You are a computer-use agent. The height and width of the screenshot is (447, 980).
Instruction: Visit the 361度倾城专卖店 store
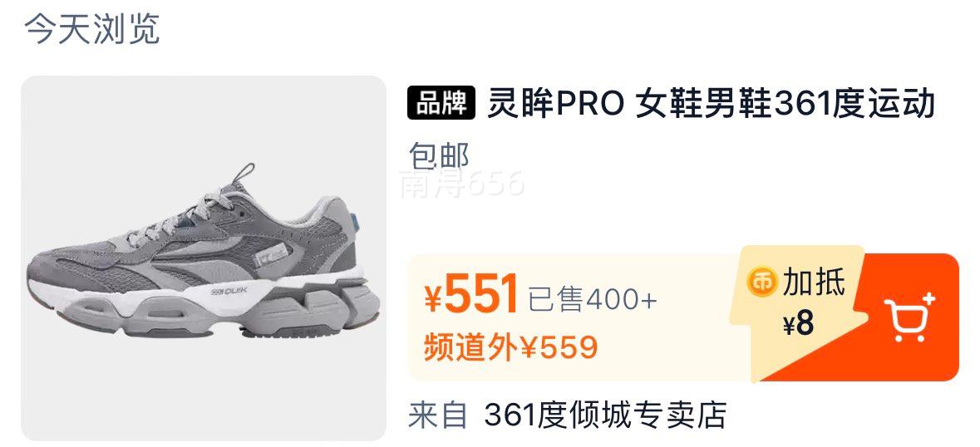coord(605,415)
